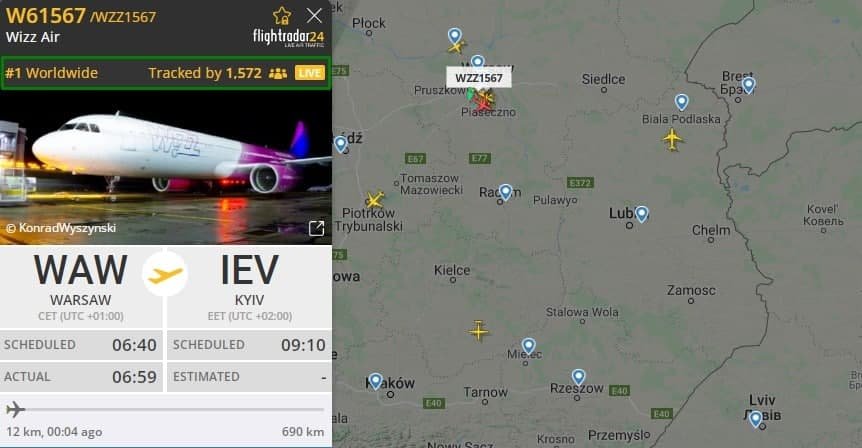The width and height of the screenshot is (862, 448).
Task: Click the LIVE badge
Action: 310,73
